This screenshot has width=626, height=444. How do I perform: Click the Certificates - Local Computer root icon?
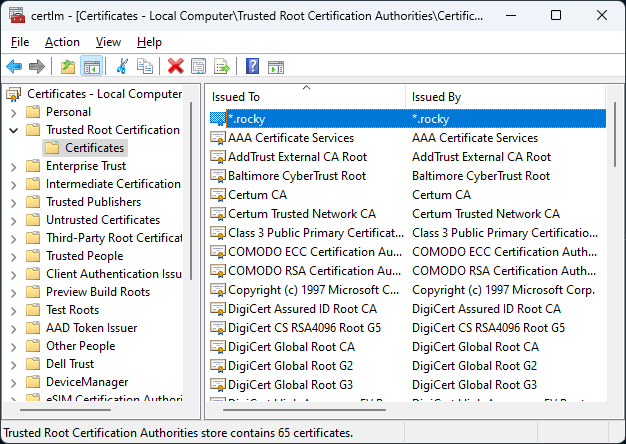tap(14, 94)
